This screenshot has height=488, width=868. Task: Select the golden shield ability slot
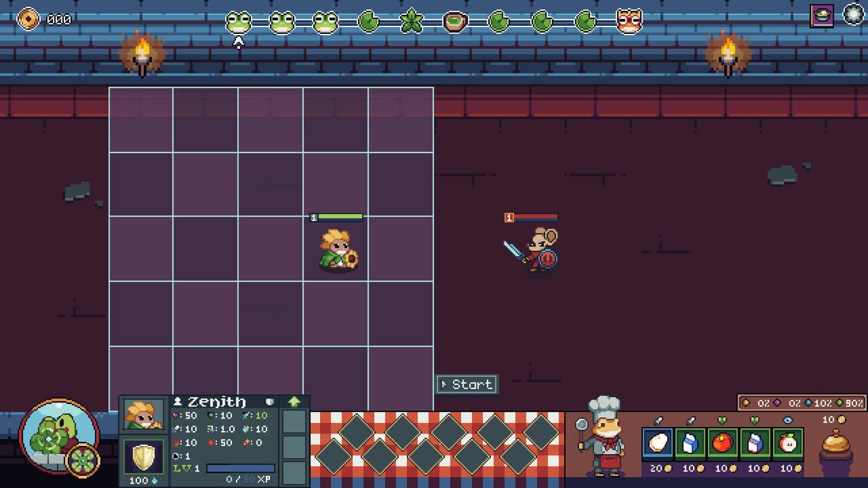143,456
